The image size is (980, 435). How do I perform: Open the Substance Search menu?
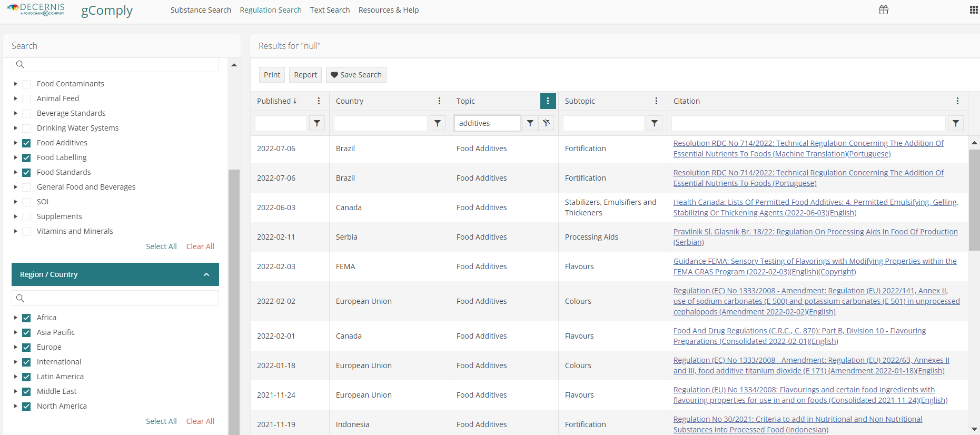click(201, 10)
